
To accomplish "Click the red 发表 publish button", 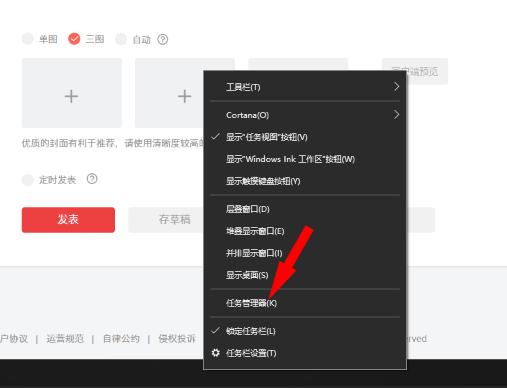I will (x=68, y=220).
